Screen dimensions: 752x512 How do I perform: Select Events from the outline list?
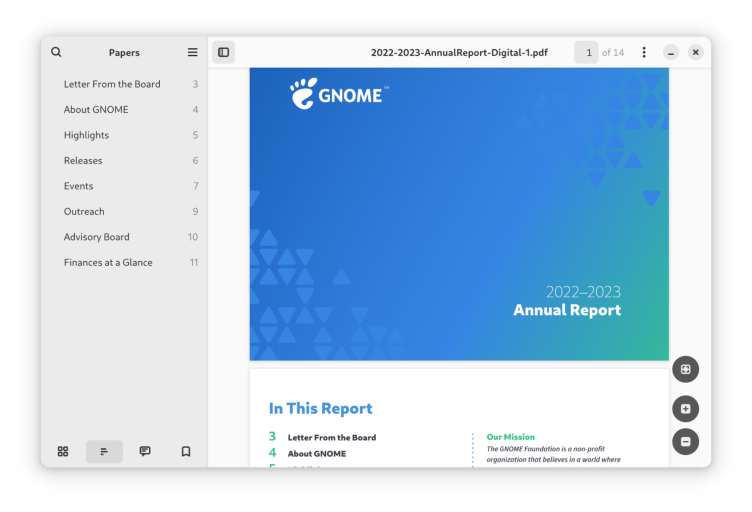pyautogui.click(x=78, y=186)
